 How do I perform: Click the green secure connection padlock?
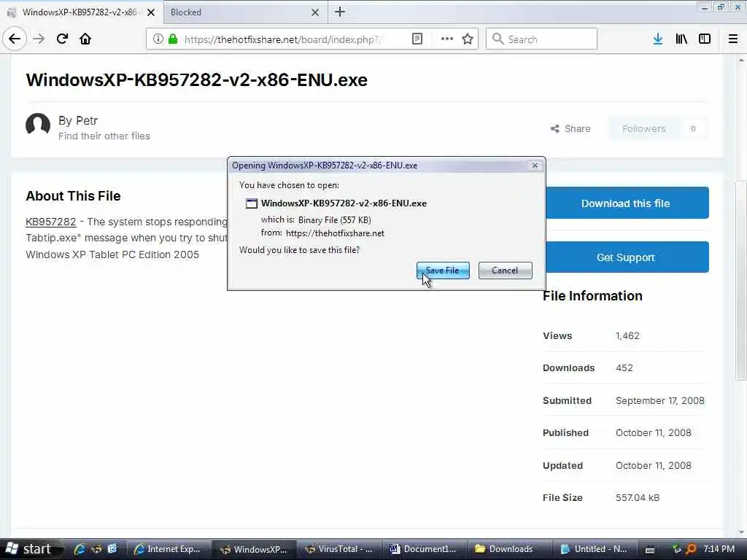[173, 39]
